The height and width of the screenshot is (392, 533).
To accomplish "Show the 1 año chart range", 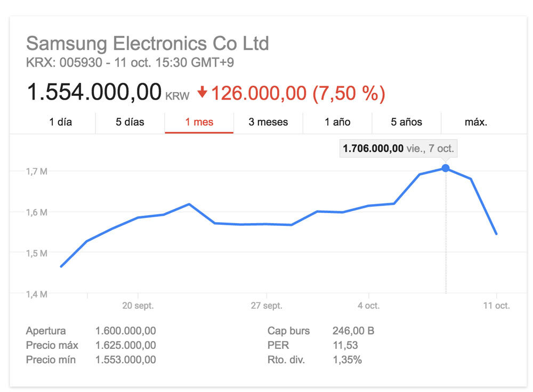I will click(x=337, y=122).
